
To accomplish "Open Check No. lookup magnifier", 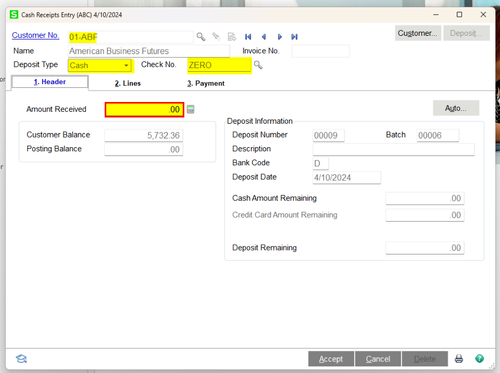I will coord(258,65).
